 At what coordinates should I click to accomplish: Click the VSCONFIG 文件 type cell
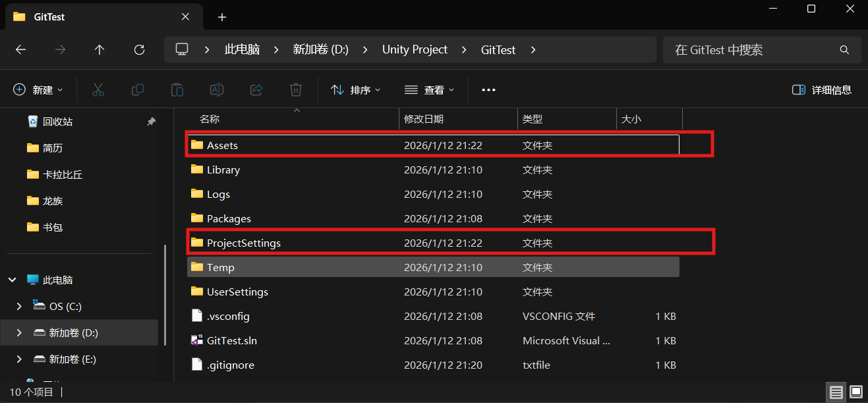(x=559, y=316)
